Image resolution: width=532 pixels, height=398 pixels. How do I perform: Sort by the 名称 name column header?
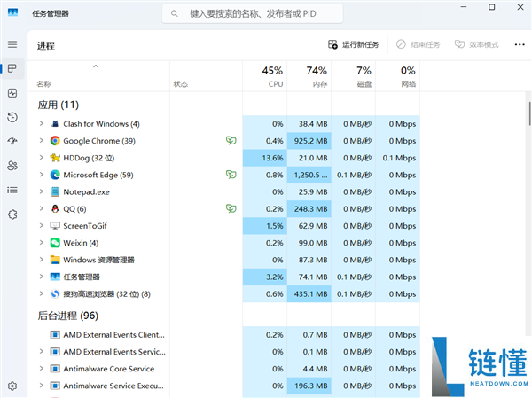(98, 76)
